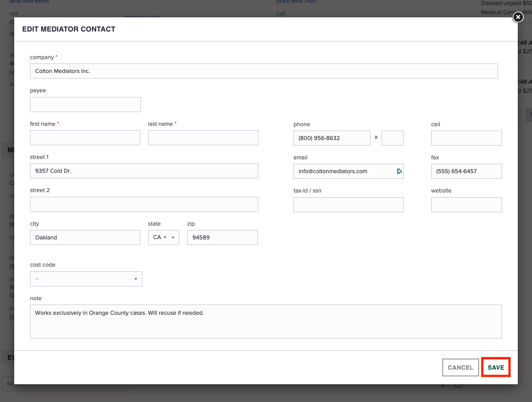This screenshot has height=402, width=532.
Task: Save the mediator contact
Action: (496, 367)
